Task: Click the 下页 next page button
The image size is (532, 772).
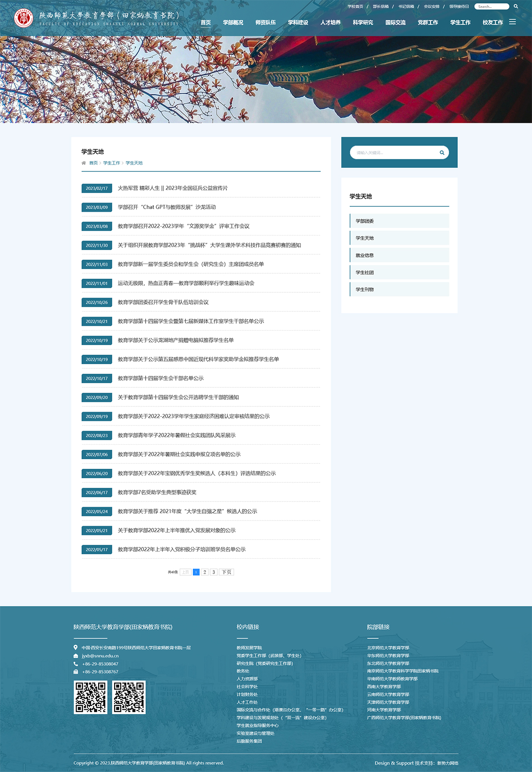Action: [226, 572]
